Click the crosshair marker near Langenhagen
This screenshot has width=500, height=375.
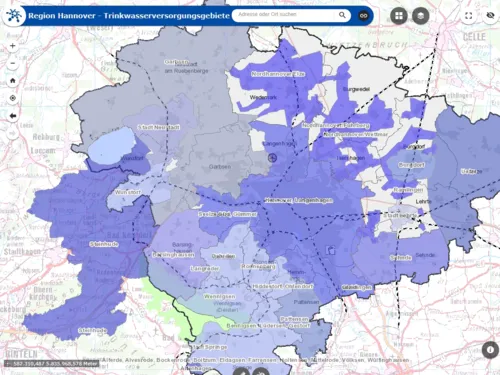coord(273,158)
